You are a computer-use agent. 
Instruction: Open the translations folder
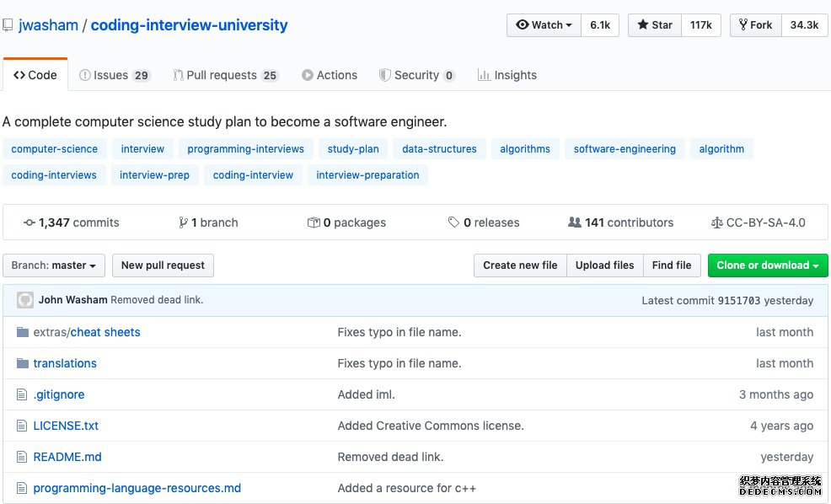[65, 363]
